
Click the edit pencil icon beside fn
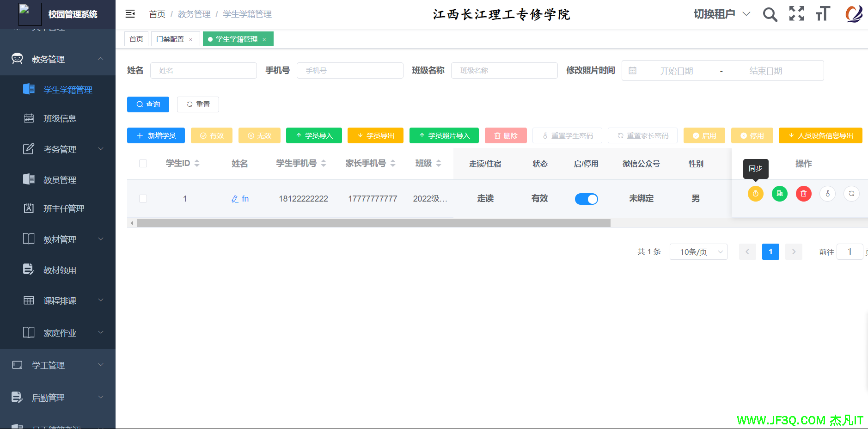click(235, 199)
